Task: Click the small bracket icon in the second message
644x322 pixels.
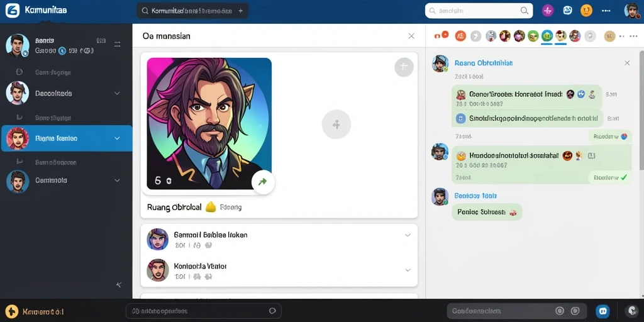Action: pos(592,156)
